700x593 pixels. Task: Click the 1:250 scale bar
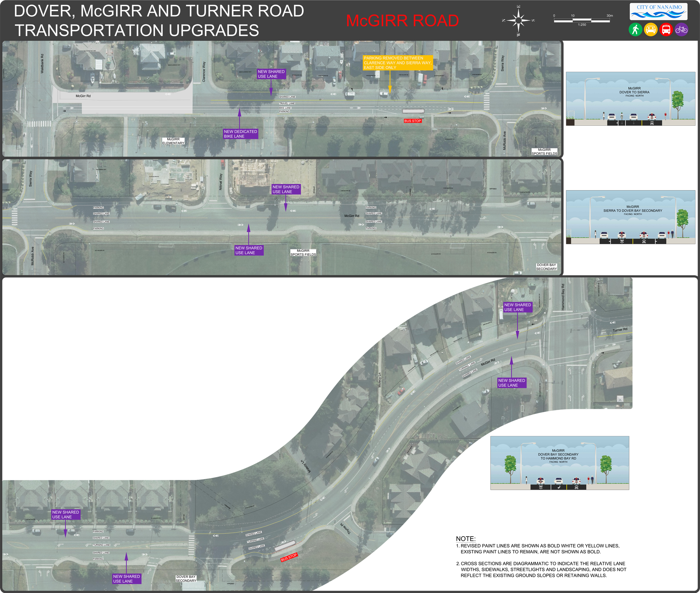[582, 20]
